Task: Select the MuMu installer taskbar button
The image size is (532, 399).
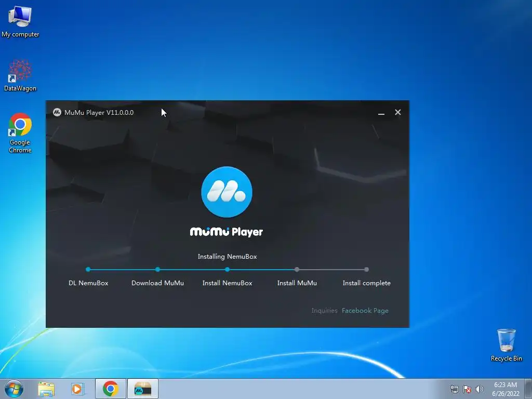Action: (143, 389)
